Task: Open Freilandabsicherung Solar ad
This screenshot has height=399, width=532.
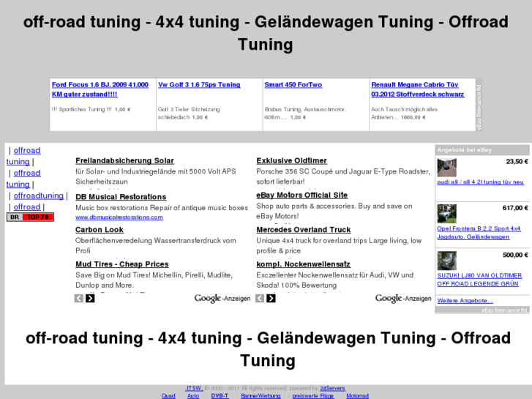Action: tap(124, 160)
